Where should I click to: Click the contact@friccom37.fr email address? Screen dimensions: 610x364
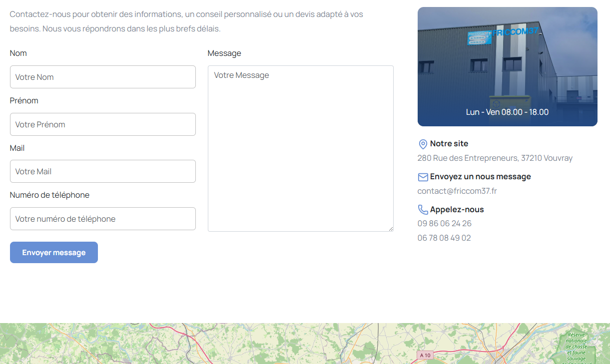(x=457, y=191)
